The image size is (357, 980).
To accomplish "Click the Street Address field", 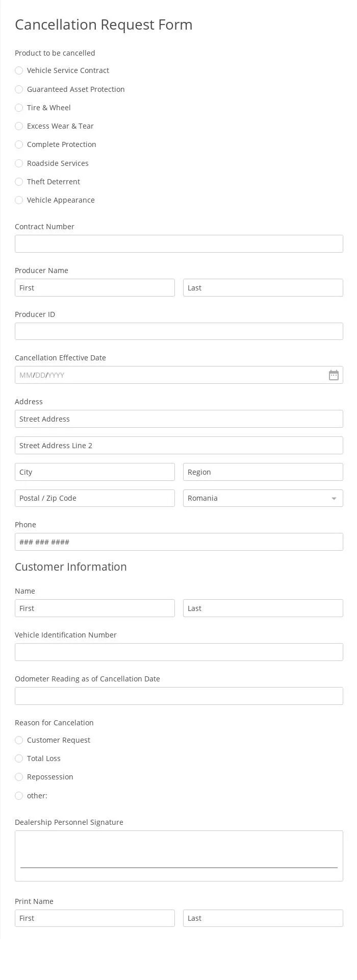I will tap(178, 419).
